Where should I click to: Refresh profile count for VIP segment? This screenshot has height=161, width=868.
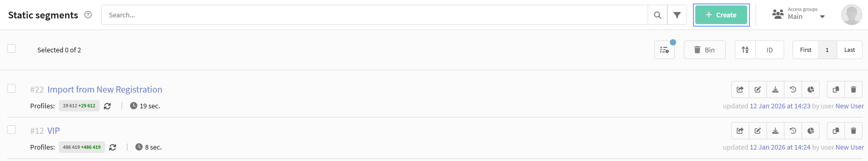[x=113, y=148]
